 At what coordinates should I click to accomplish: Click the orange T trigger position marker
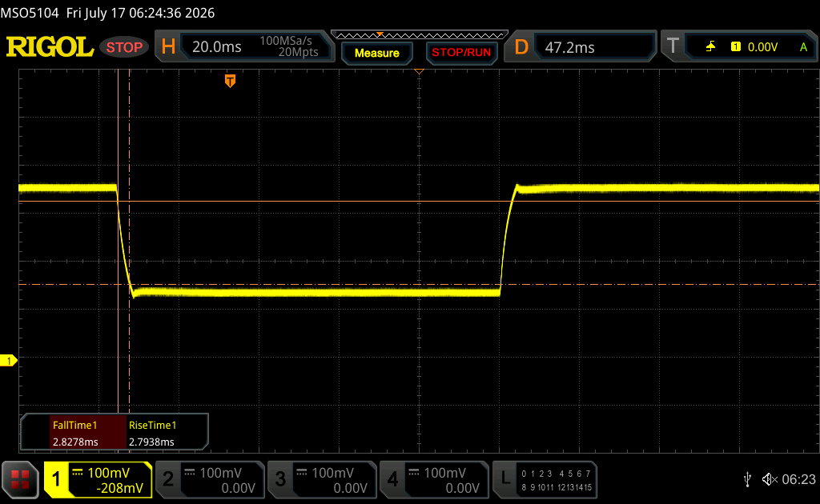click(x=230, y=81)
